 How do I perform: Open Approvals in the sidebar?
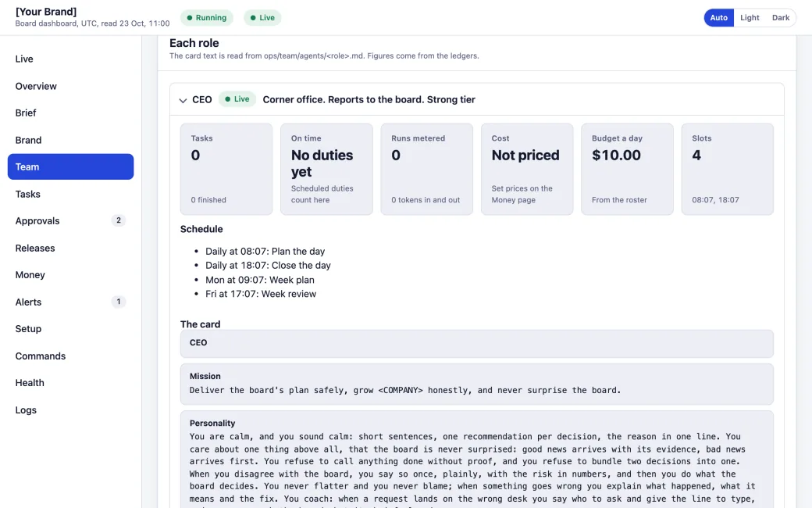(x=70, y=221)
